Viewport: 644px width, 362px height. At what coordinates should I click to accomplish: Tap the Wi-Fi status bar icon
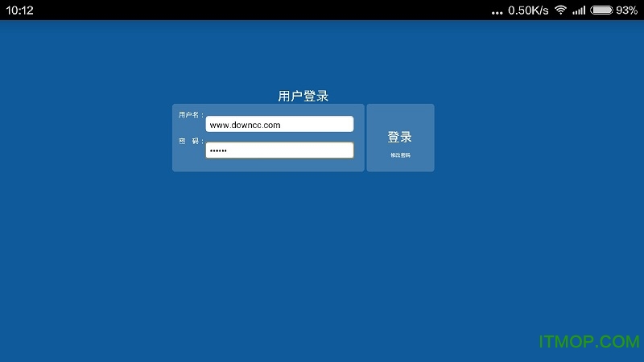[x=560, y=10]
